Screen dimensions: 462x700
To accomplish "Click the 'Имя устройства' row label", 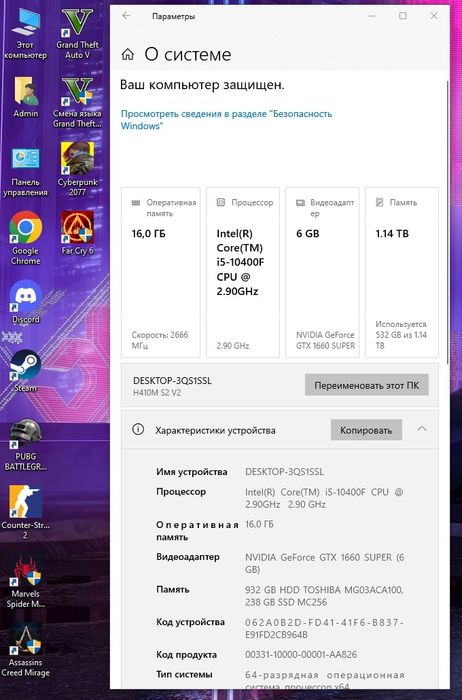I will (191, 472).
